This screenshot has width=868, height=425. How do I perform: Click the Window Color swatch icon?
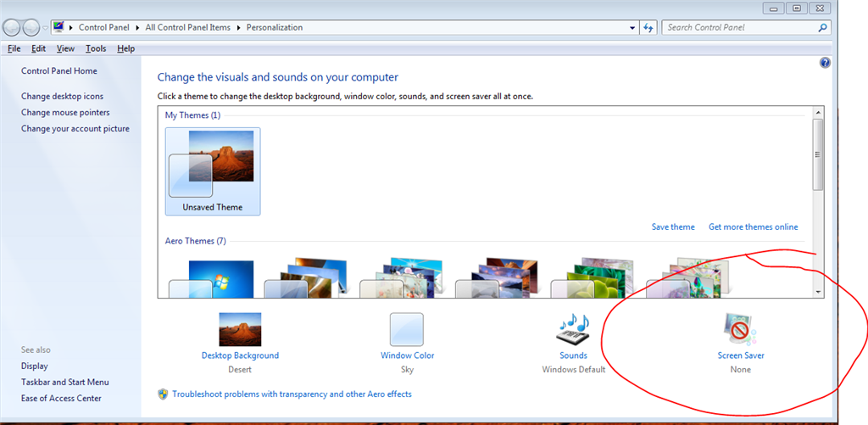tap(406, 329)
